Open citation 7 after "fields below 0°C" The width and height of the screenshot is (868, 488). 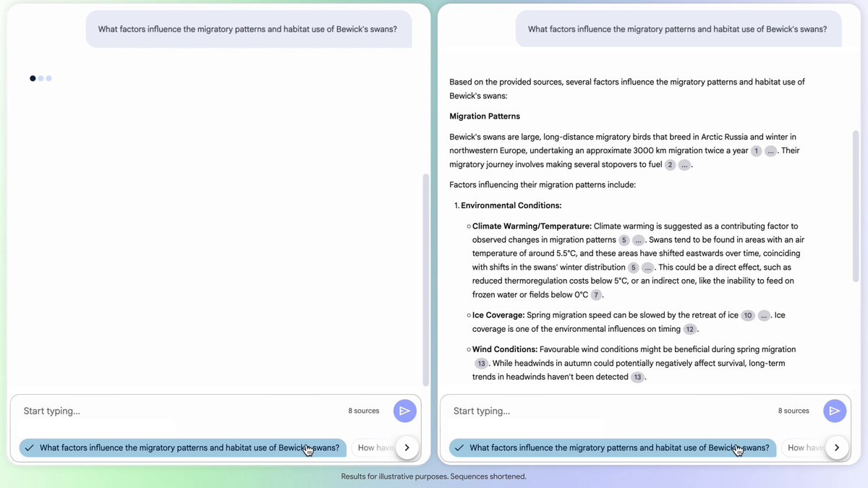(597, 295)
